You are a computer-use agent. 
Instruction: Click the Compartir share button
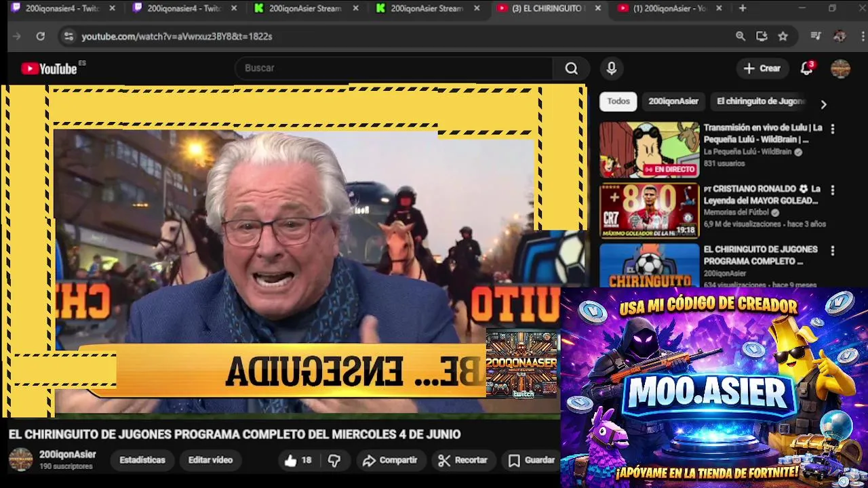pyautogui.click(x=390, y=460)
